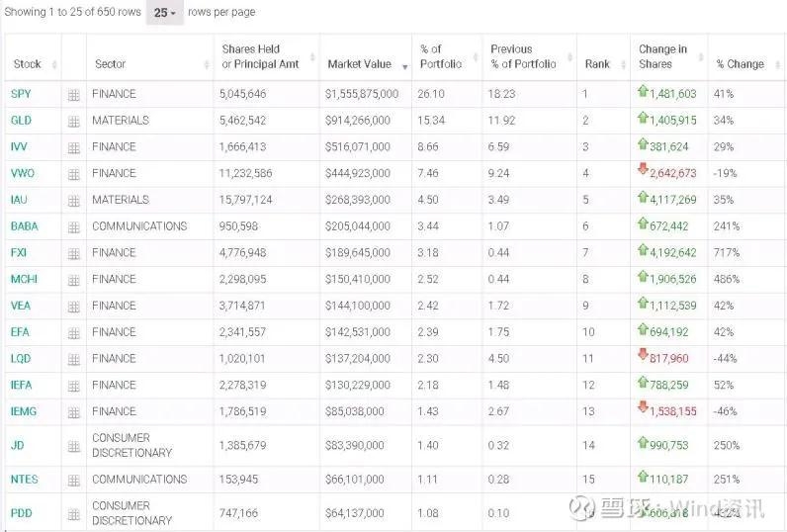
Task: Open the grid icon in the GLD row
Action: coord(74,121)
